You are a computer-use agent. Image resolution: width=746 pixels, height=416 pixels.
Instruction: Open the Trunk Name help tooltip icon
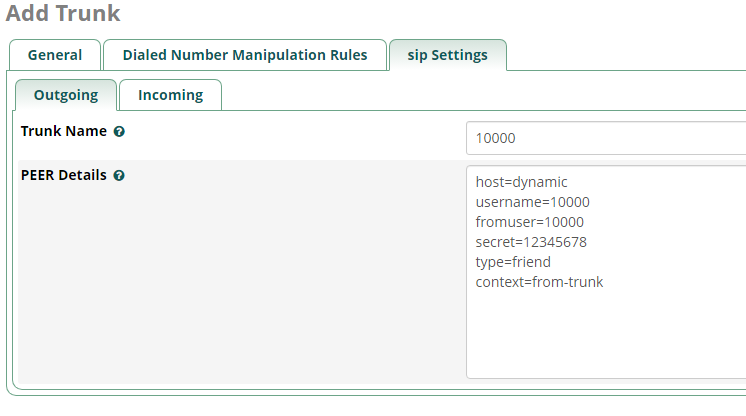[119, 131]
